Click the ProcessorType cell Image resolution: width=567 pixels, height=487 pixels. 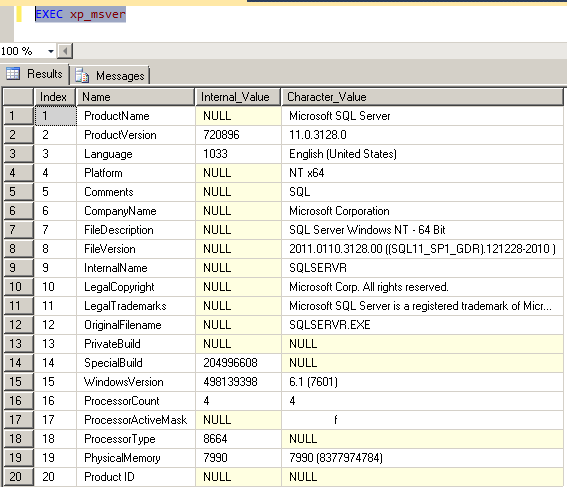click(x=136, y=439)
